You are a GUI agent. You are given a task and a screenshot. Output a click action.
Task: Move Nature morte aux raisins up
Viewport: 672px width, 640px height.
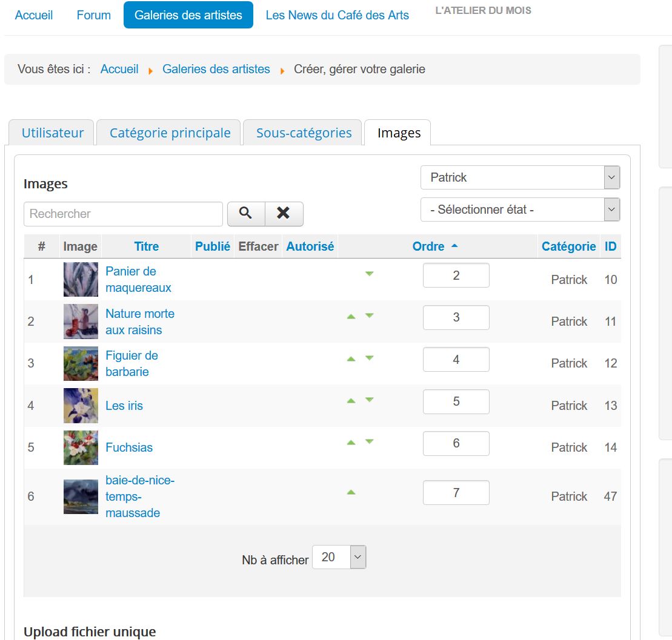pos(351,317)
